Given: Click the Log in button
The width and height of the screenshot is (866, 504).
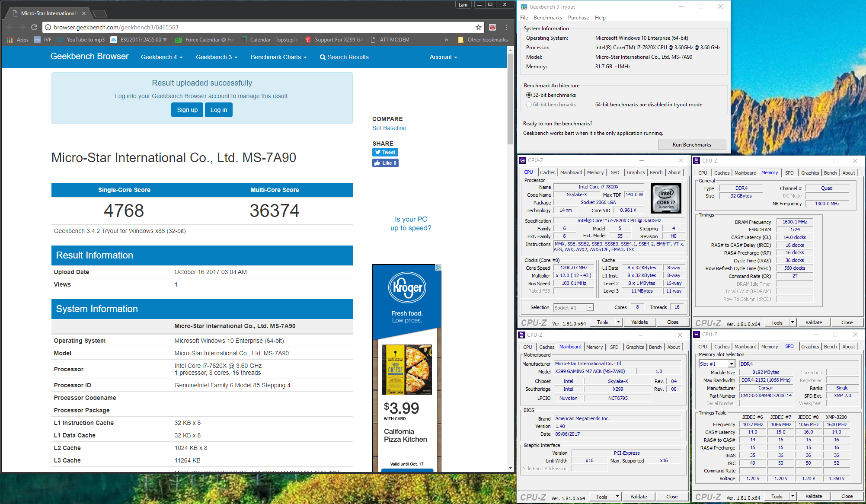Looking at the screenshot, I should click(x=219, y=110).
